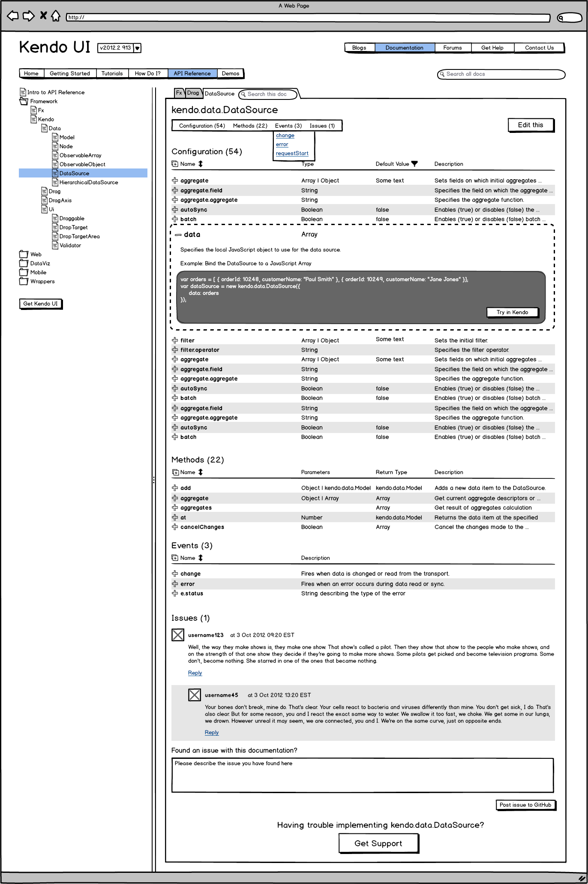Click Try in Kendo button
This screenshot has height=884, width=588.
coord(513,312)
